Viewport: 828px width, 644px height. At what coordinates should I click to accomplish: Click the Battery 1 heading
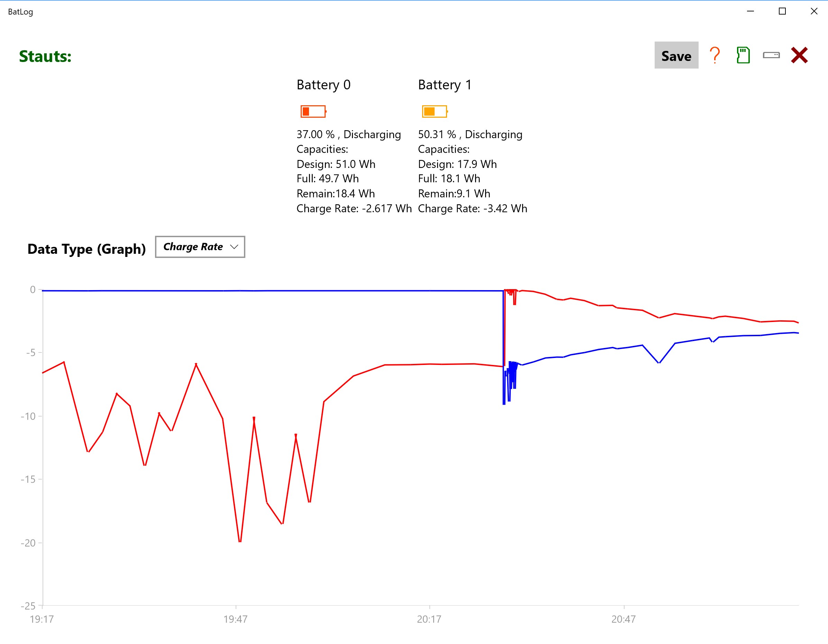pos(444,85)
